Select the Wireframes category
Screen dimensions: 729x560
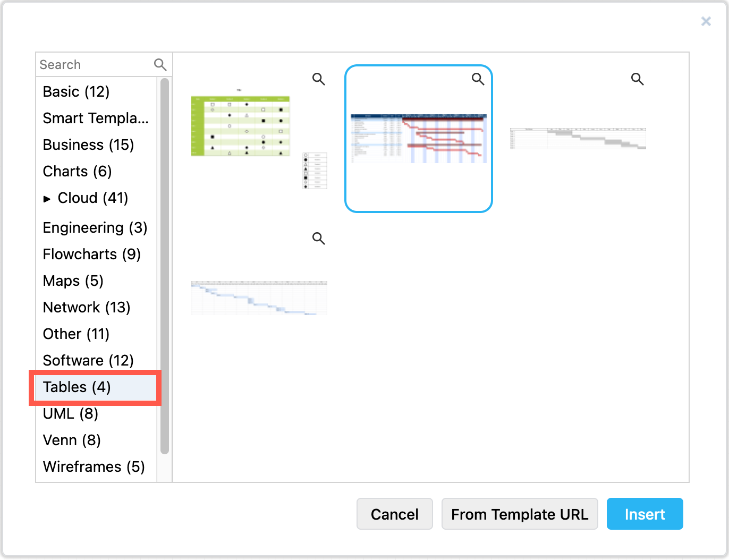tap(94, 466)
